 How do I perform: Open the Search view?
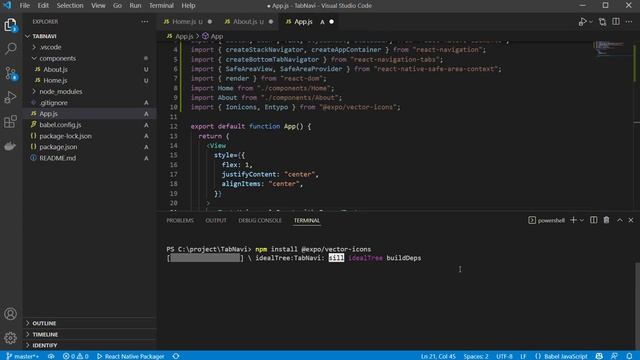[10, 49]
